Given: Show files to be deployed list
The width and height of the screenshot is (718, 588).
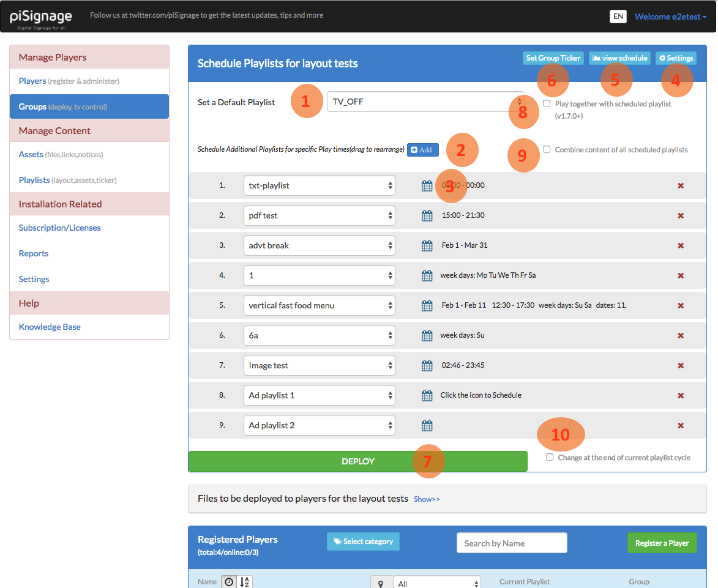Looking at the screenshot, I should (427, 499).
